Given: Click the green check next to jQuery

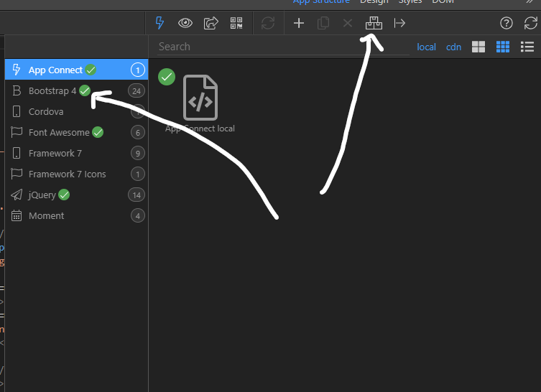Looking at the screenshot, I should 64,195.
